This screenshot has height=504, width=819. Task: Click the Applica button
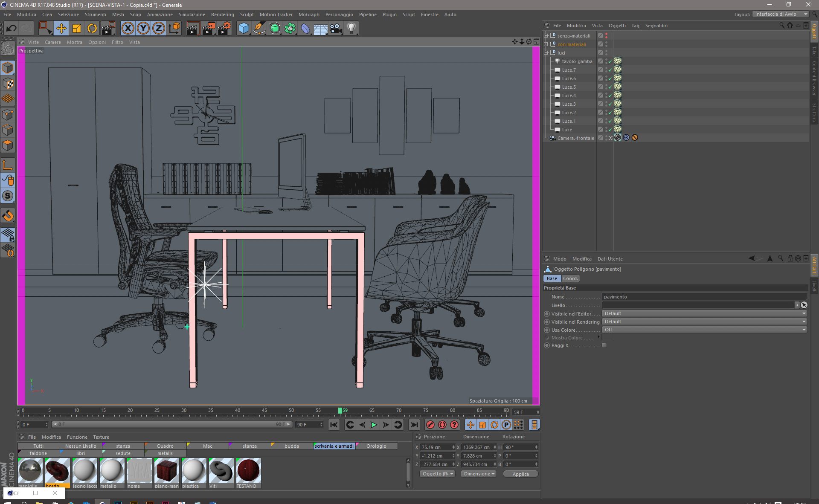pyautogui.click(x=520, y=474)
